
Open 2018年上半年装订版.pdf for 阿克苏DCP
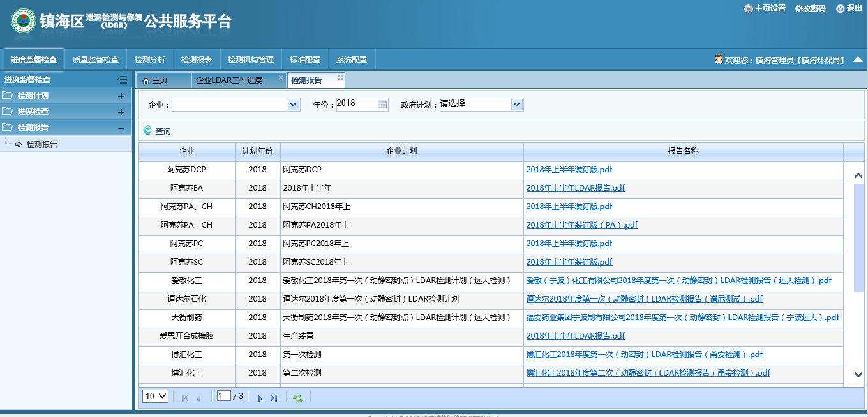(x=569, y=170)
